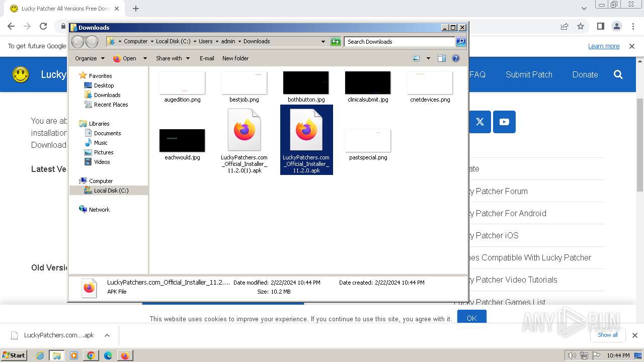Click the Search Downloads magnifier icon
The width and height of the screenshot is (644, 362).
[x=460, y=42]
